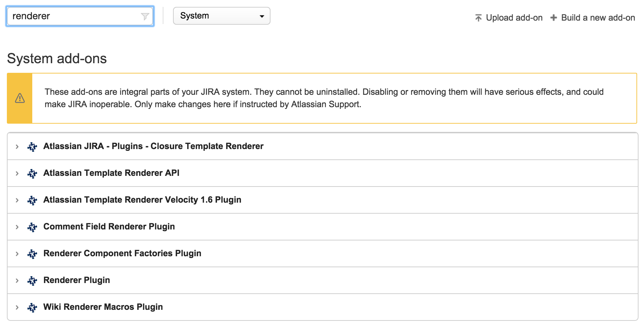Click the warning triangle icon in yellow banner

(20, 98)
